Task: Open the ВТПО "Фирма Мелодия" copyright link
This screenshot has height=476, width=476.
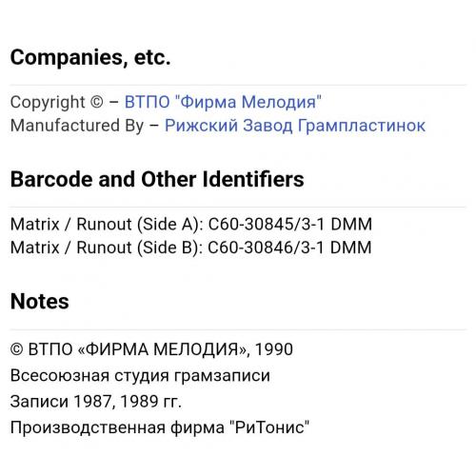Action: (223, 102)
